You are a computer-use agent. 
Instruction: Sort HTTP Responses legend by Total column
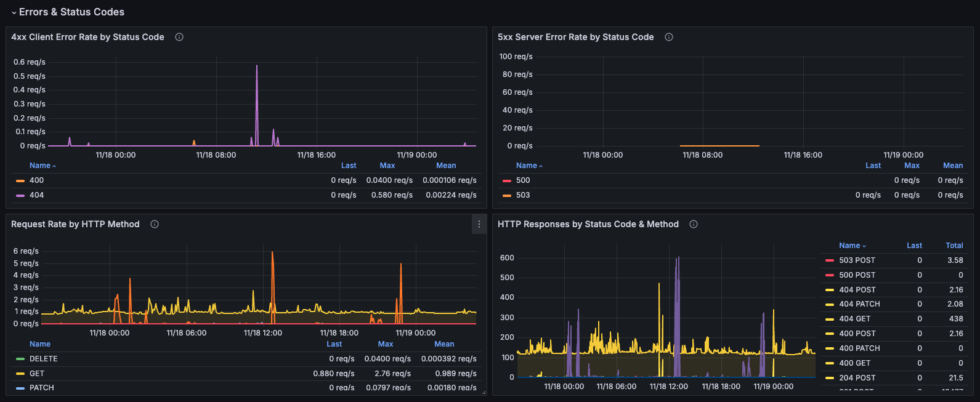tap(954, 246)
